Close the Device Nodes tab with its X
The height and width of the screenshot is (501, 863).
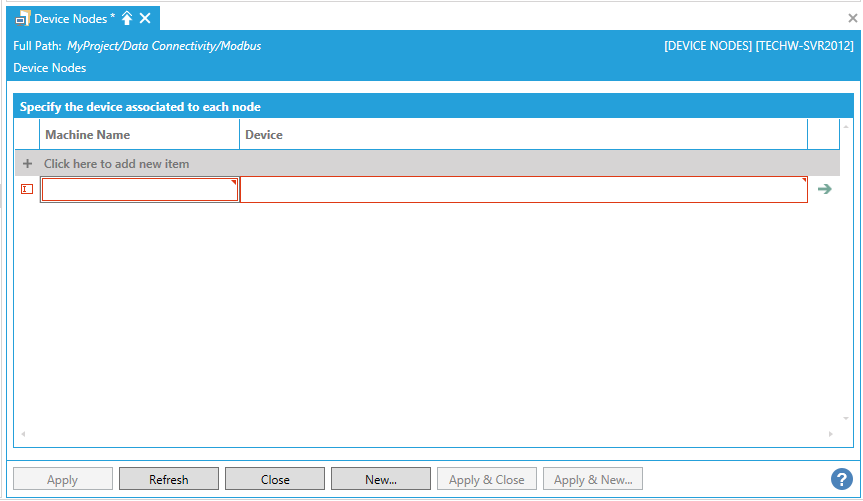click(145, 19)
